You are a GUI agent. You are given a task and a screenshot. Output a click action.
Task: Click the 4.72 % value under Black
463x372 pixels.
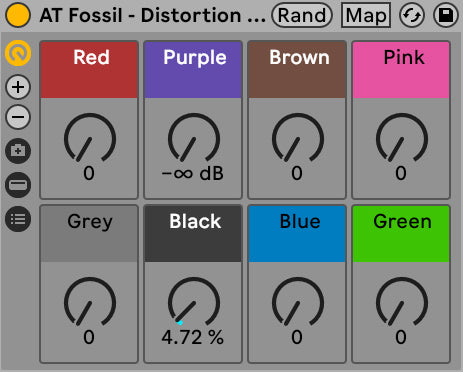point(192,337)
